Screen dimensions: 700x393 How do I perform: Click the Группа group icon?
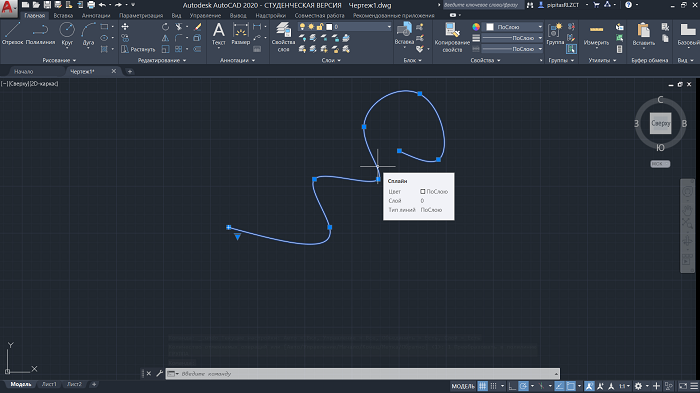pos(555,33)
